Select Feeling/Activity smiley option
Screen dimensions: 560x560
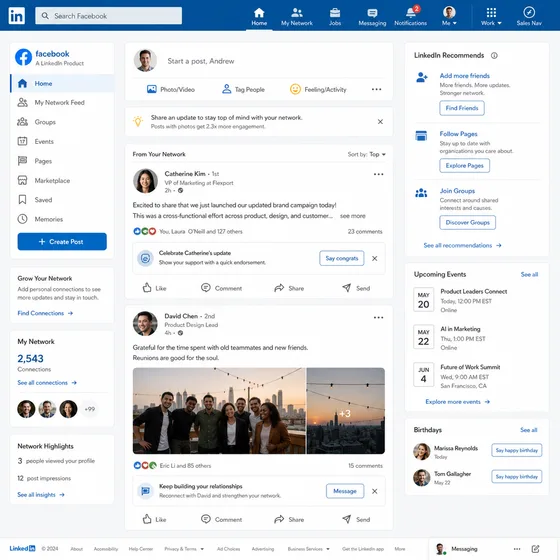tap(318, 89)
